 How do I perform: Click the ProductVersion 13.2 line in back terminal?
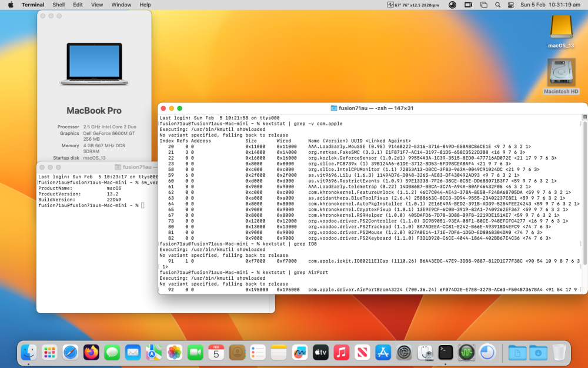[x=78, y=194]
